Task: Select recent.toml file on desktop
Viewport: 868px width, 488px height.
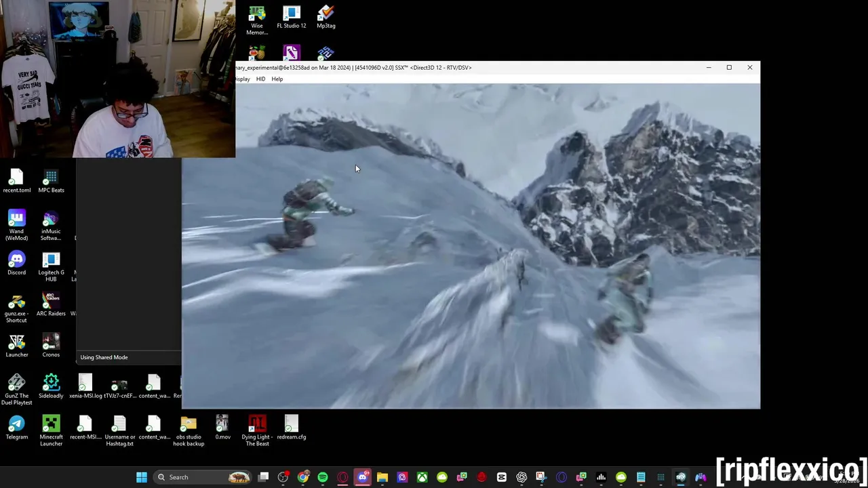Action: (x=17, y=182)
